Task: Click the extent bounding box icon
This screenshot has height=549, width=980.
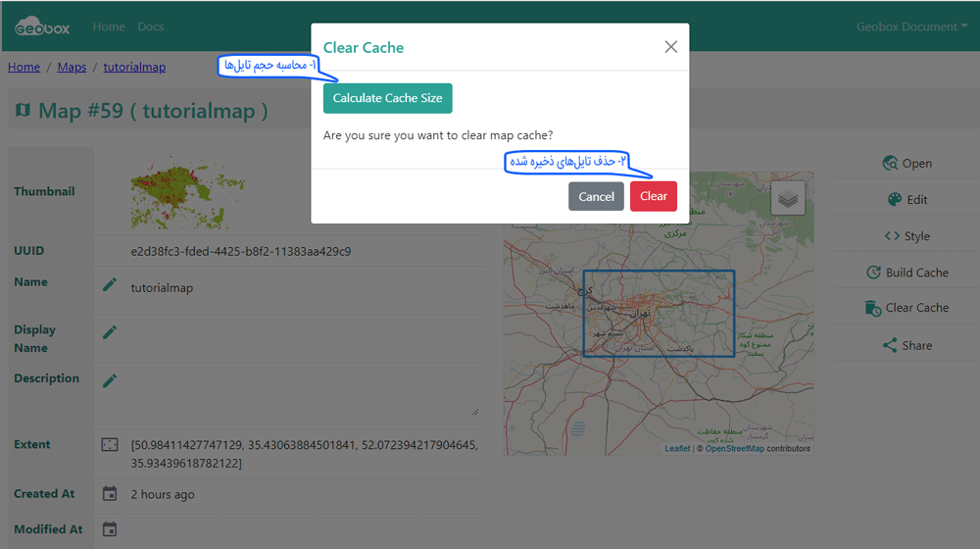Action: coord(110,445)
